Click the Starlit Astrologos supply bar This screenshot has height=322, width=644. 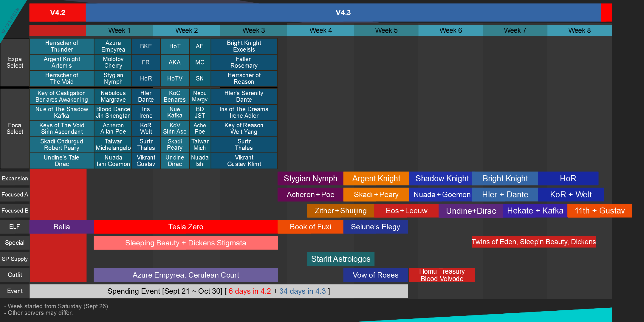pyautogui.click(x=341, y=259)
